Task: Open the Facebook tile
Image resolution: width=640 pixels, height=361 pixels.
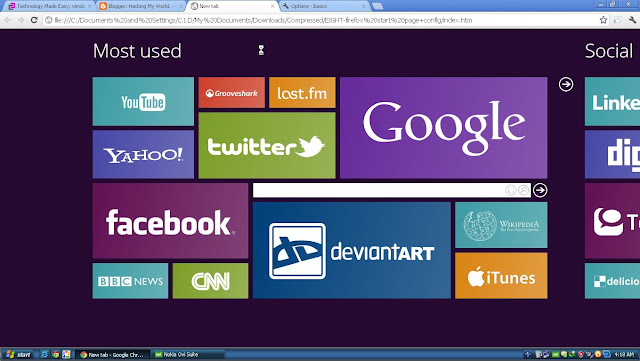Action: 170,221
